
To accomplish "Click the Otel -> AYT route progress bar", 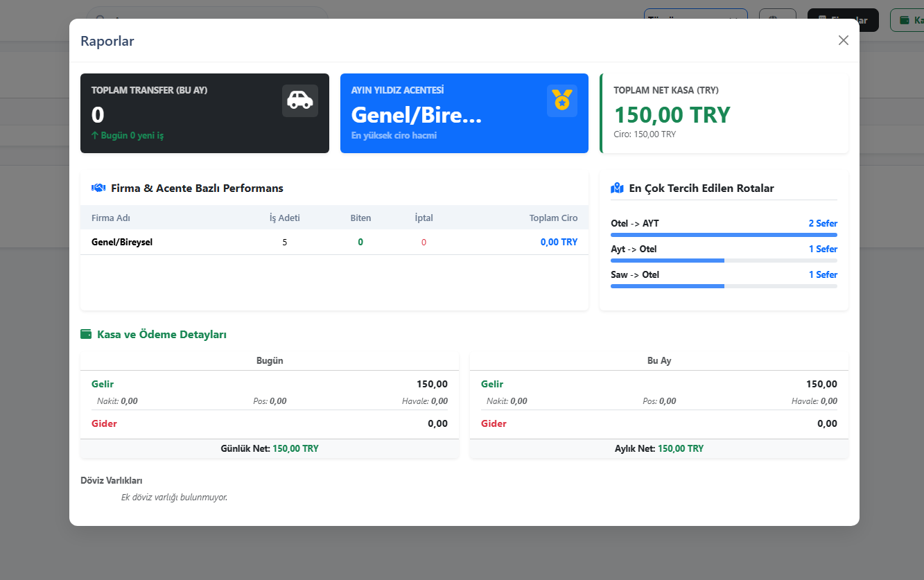I will tap(723, 235).
